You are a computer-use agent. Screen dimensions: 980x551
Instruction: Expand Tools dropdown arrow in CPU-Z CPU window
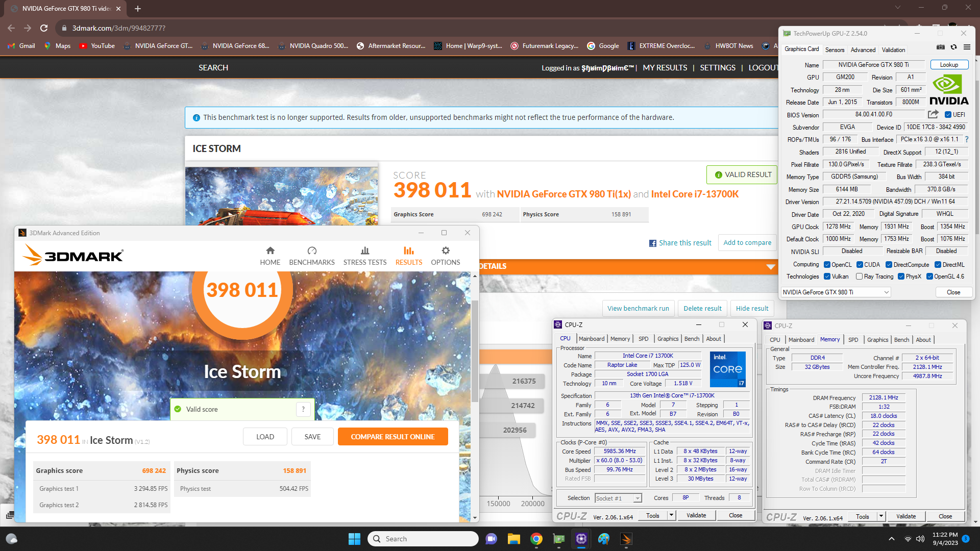coord(671,515)
